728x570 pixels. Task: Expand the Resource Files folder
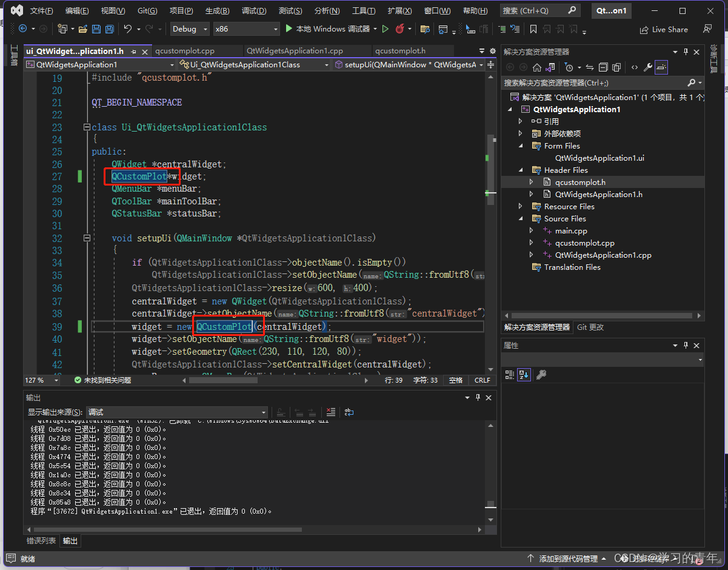(520, 207)
